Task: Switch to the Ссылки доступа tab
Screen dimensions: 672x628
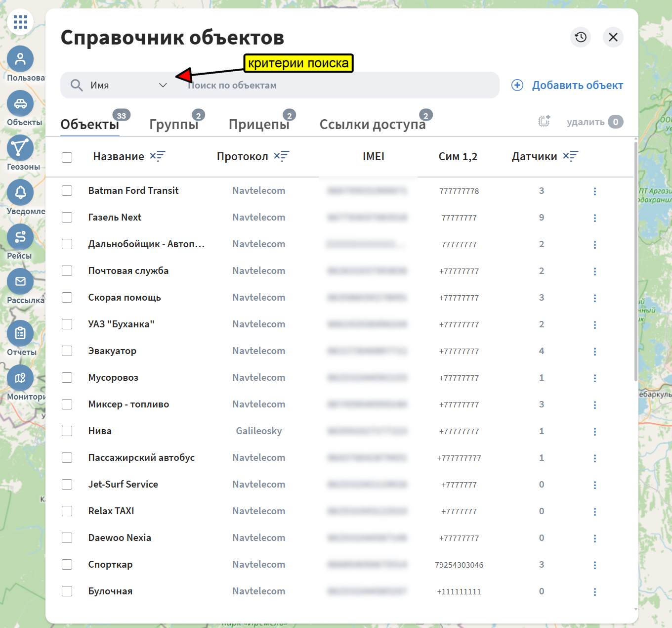Action: click(372, 124)
